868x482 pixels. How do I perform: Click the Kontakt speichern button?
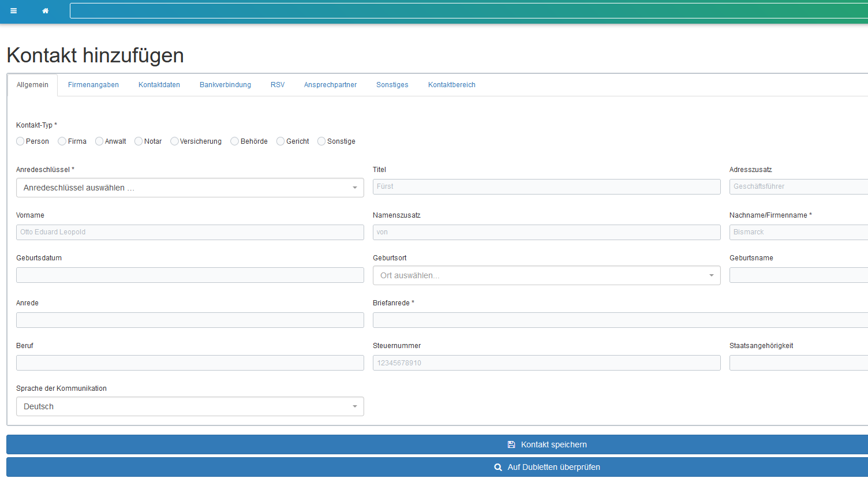(437, 444)
